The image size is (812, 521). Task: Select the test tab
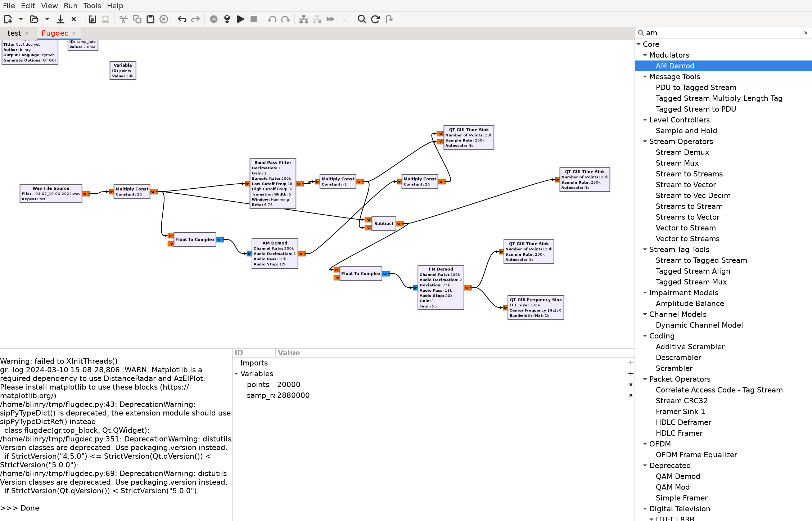click(x=14, y=32)
